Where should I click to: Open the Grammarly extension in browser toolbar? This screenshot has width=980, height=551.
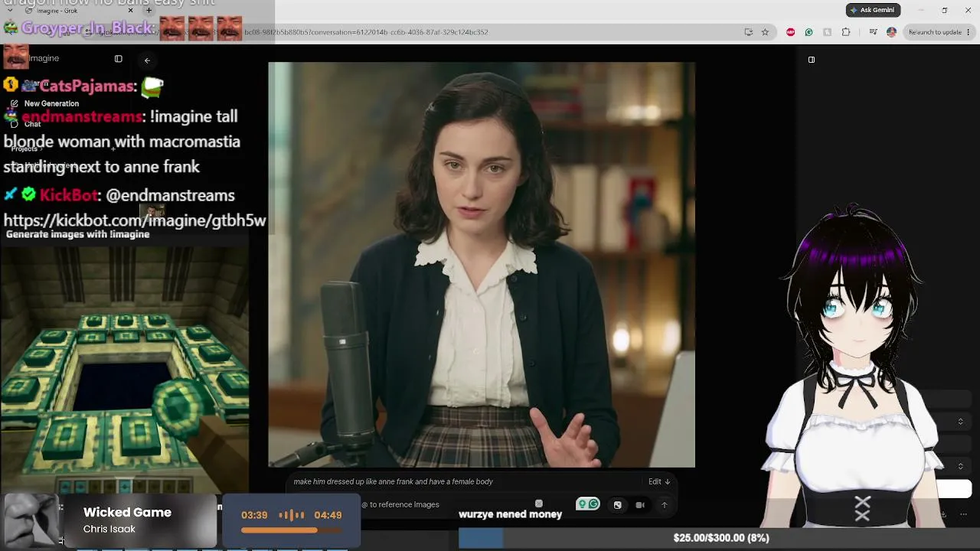[808, 32]
